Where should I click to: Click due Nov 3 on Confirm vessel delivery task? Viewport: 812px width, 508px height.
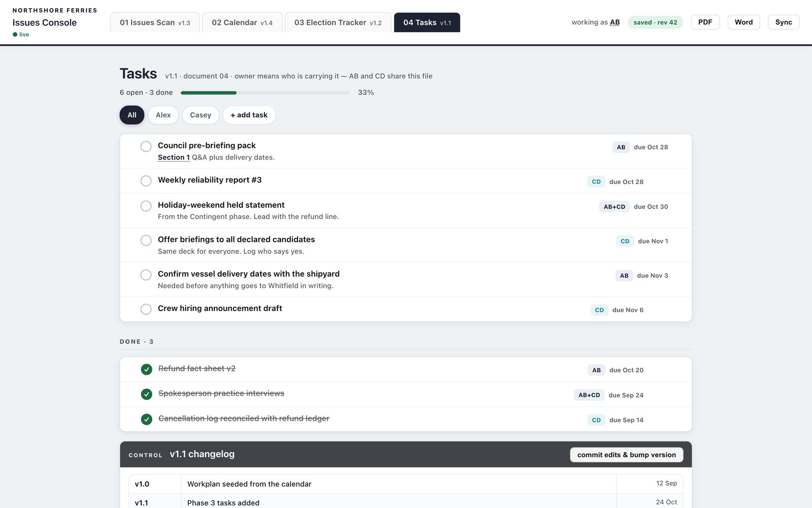[653, 276]
